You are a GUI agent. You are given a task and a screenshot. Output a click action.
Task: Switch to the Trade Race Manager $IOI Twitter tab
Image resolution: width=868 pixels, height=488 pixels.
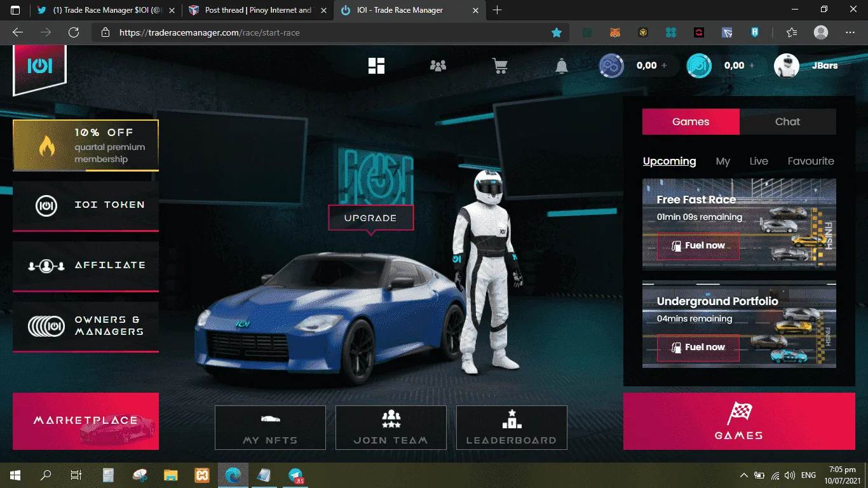point(106,10)
